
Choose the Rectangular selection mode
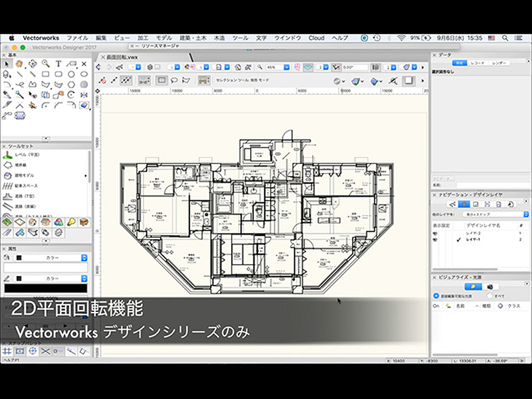[x=162, y=80]
